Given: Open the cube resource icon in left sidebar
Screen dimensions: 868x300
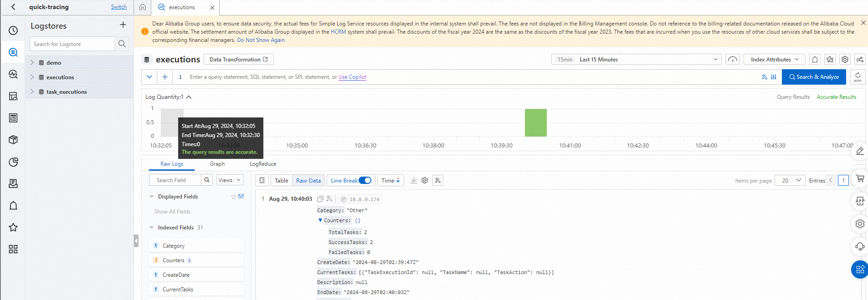Looking at the screenshot, I should 13,140.
